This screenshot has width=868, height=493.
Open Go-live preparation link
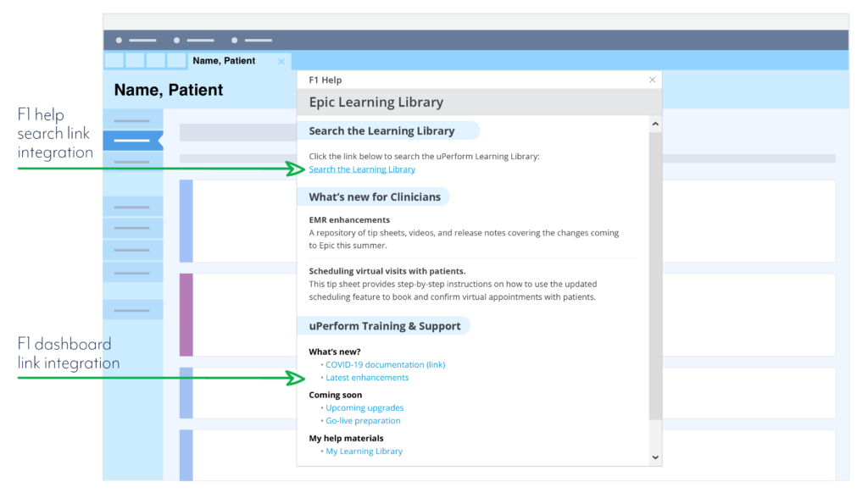(x=363, y=420)
